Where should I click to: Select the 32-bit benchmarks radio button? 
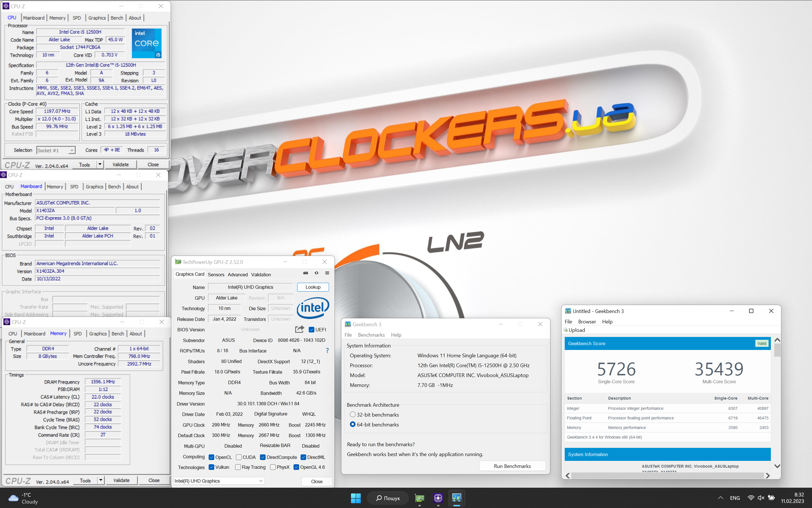coord(352,414)
